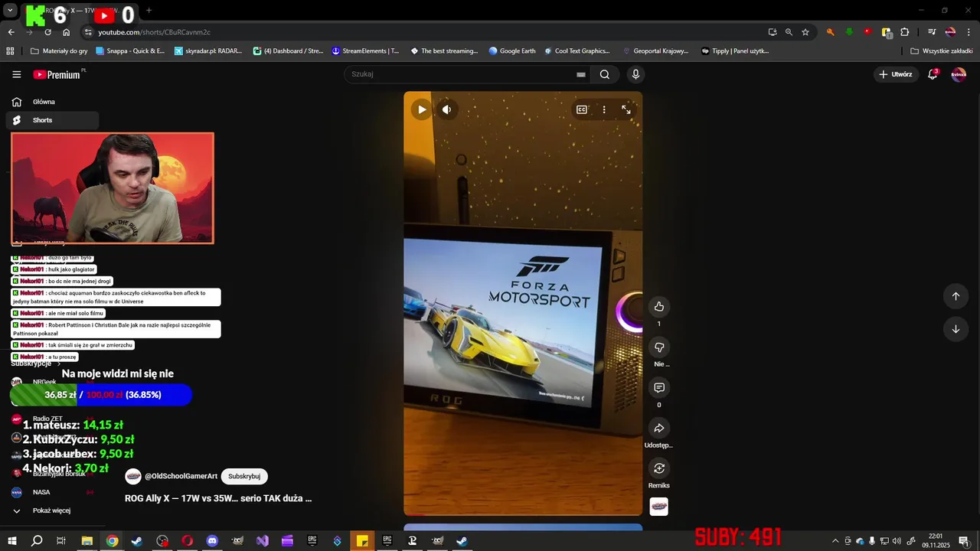
Task: Subscribe with the Subskrybuj button
Action: click(x=244, y=476)
